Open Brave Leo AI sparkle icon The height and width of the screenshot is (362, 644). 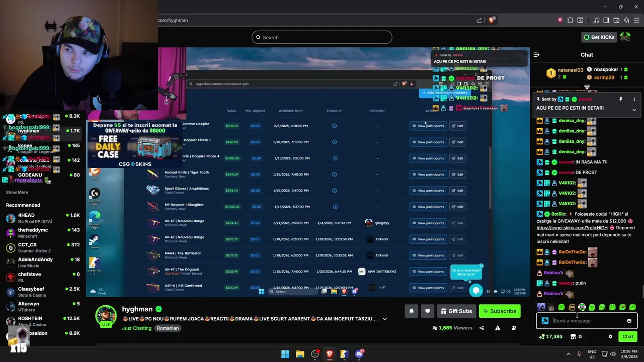pos(626,20)
